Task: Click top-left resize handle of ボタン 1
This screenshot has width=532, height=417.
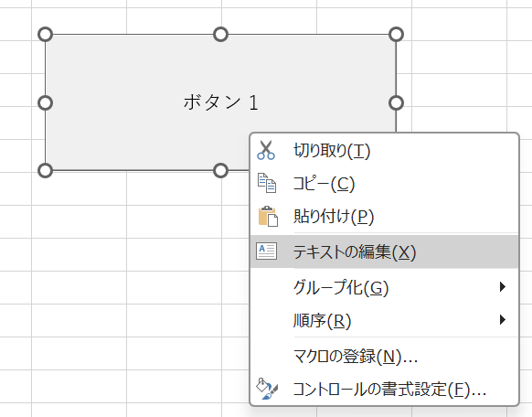Action: tap(45, 34)
